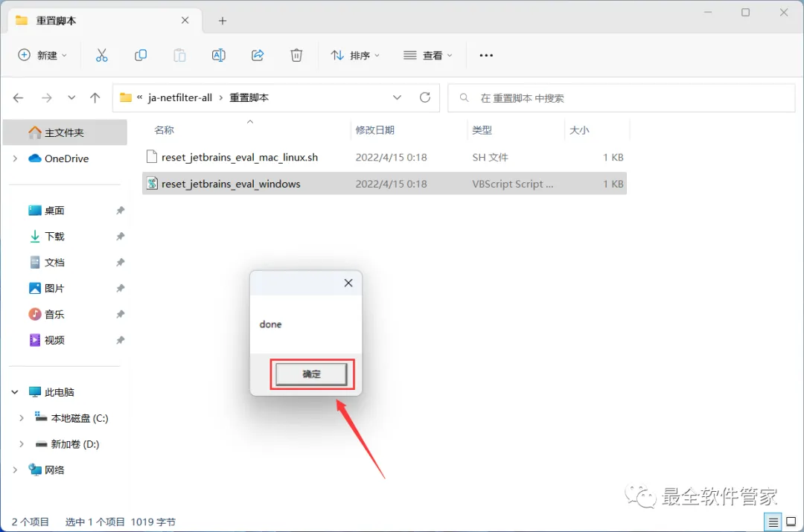Unpin 视频 using its pin icon

tap(120, 340)
